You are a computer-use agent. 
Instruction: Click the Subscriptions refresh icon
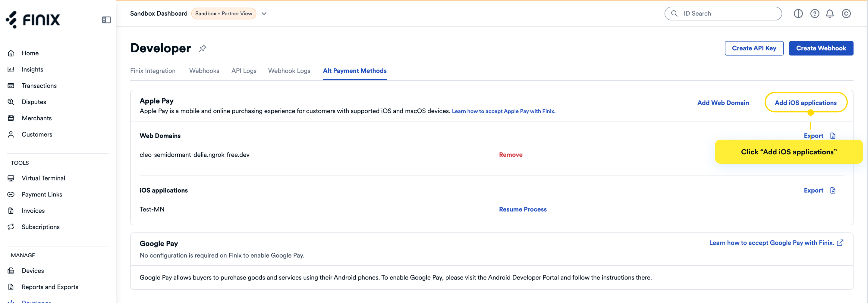(x=11, y=227)
